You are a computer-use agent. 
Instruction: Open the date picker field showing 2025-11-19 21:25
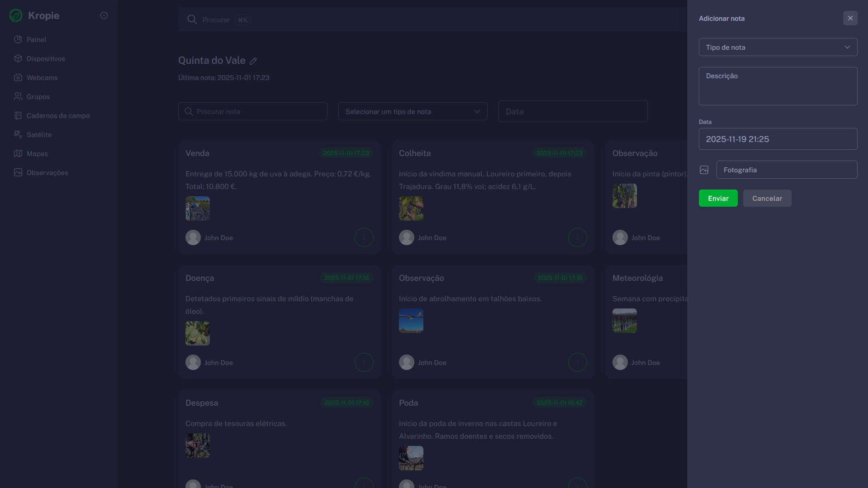778,139
